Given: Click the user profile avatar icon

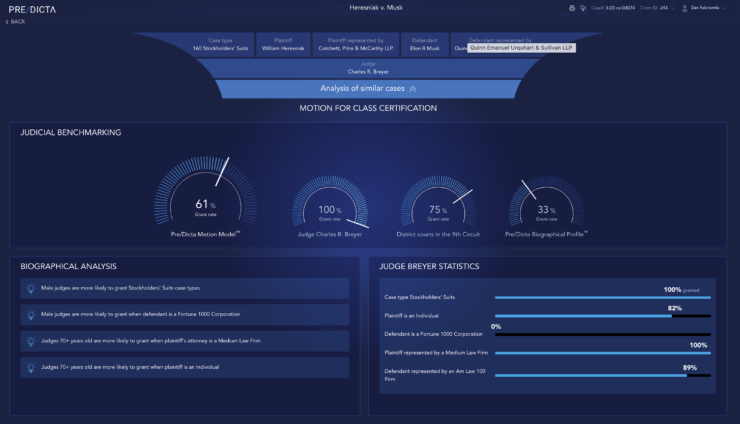Looking at the screenshot, I should pyautogui.click(x=683, y=7).
